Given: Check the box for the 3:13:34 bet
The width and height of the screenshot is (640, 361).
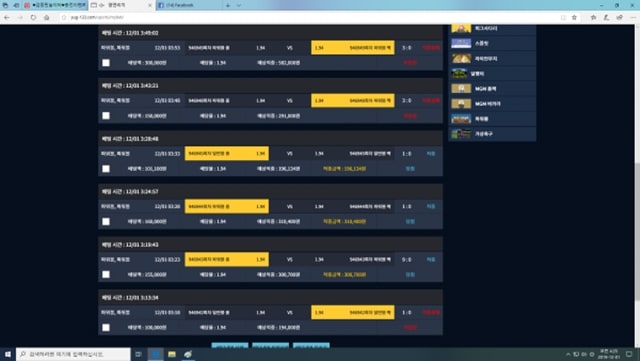Looking at the screenshot, I should pos(106,328).
